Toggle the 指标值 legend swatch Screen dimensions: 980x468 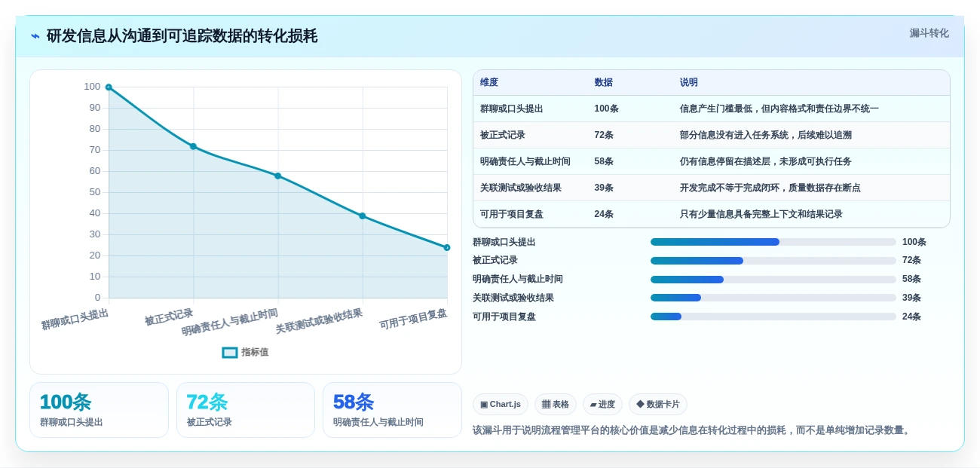230,352
